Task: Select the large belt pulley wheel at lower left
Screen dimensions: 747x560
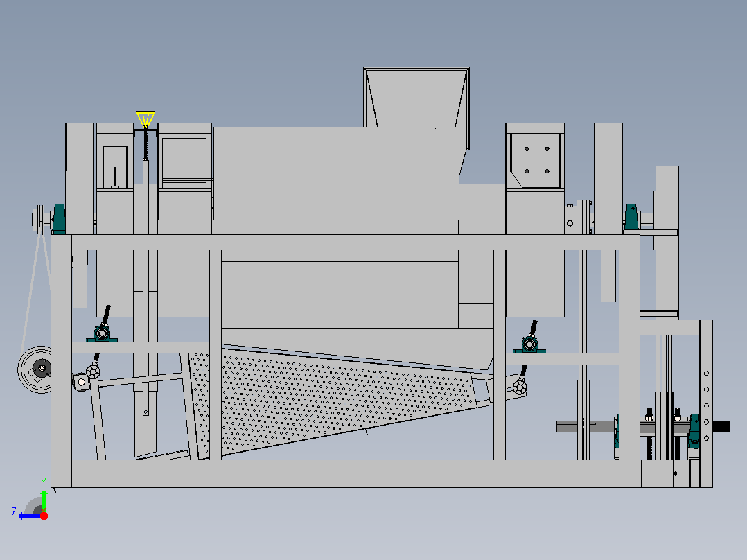Action: point(35,369)
